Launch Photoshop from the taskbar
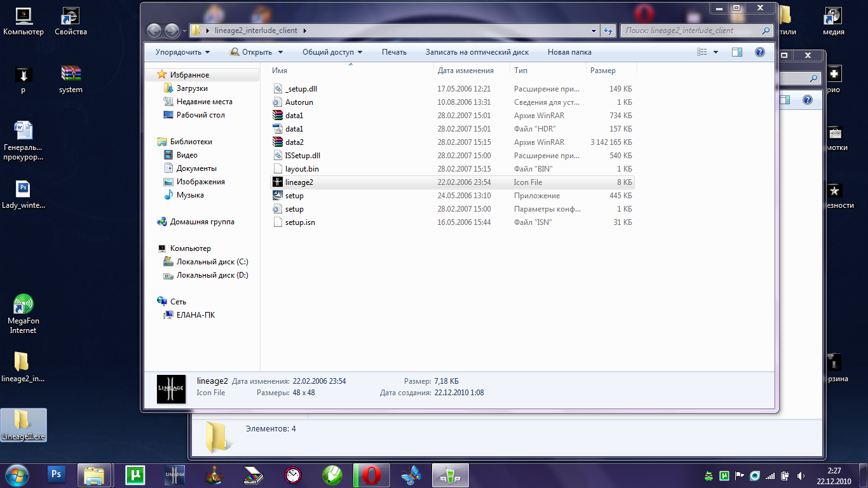The image size is (868, 488). point(57,474)
